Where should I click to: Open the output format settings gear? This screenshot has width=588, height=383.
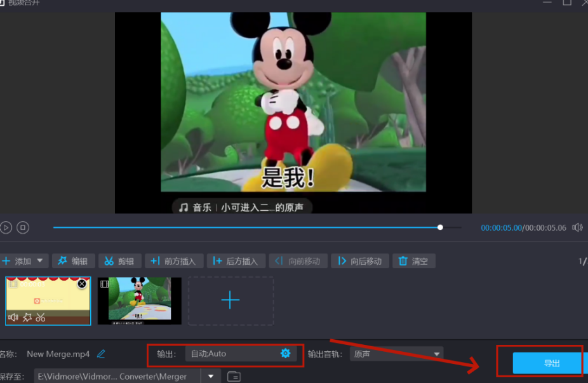coord(284,353)
